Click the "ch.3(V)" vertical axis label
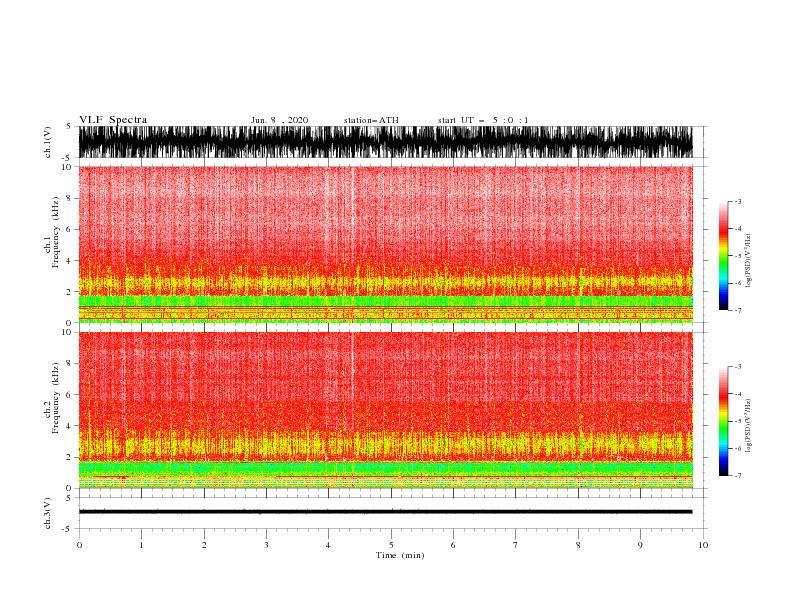The width and height of the screenshot is (792, 612). point(48,513)
